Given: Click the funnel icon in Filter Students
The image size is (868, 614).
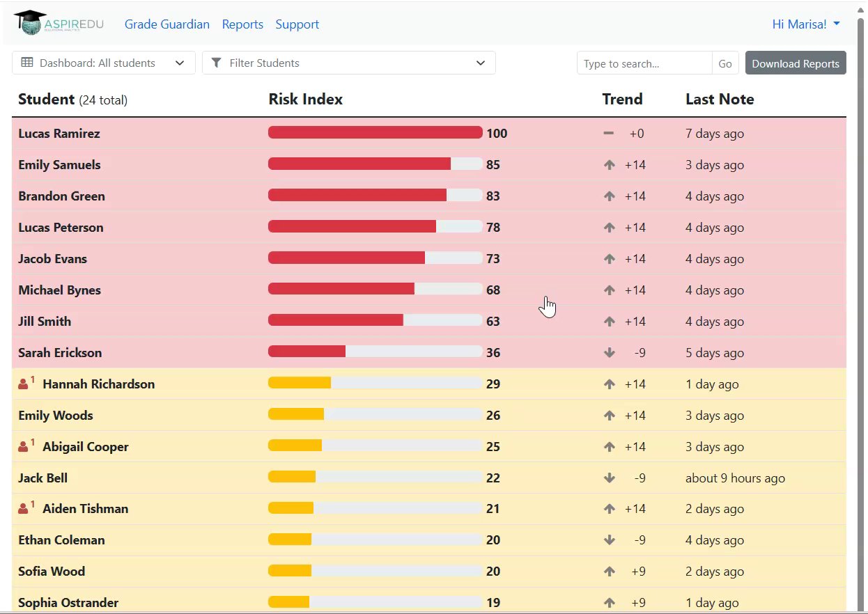Looking at the screenshot, I should [x=217, y=63].
